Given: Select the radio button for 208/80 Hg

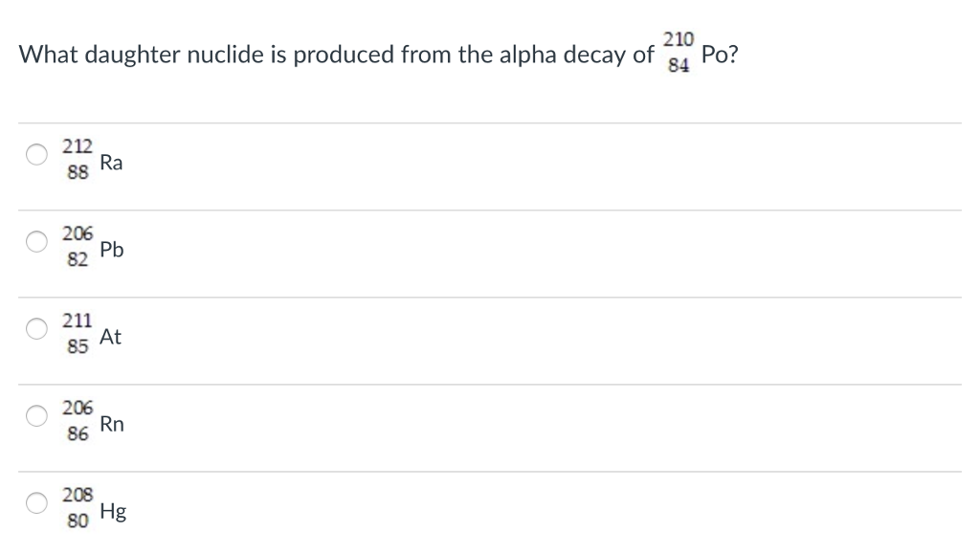Looking at the screenshot, I should coord(35,503).
